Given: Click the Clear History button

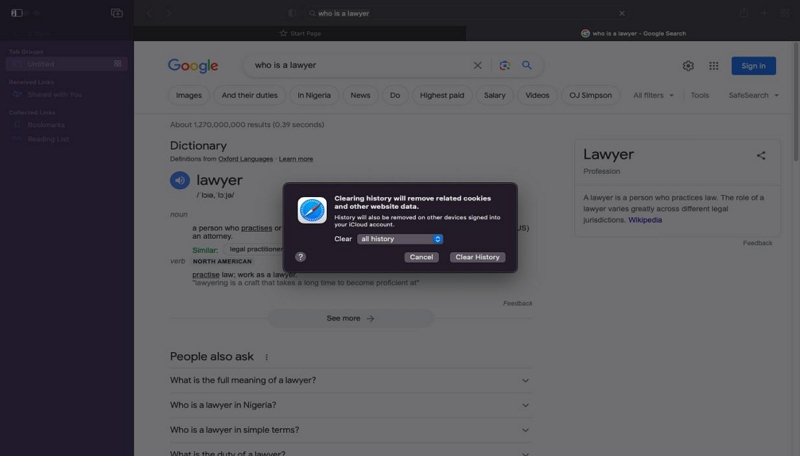Looking at the screenshot, I should (x=478, y=257).
